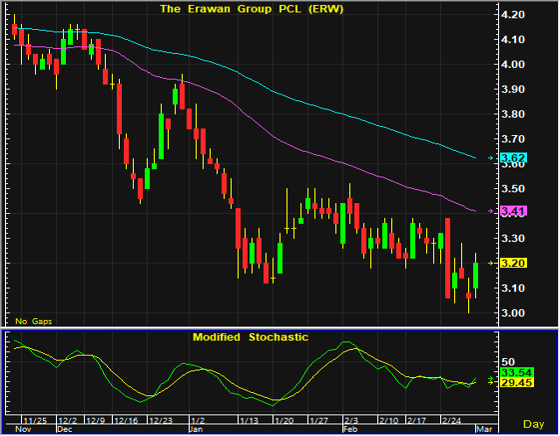Click the 50 level on stochastic scale
Image resolution: width=560 pixels, height=436 pixels.
coord(508,362)
